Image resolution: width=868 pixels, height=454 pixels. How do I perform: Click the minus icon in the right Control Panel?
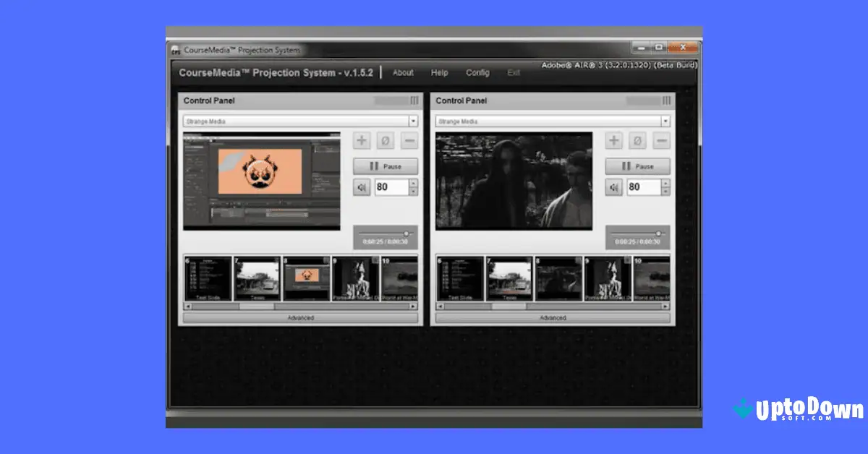(x=661, y=140)
